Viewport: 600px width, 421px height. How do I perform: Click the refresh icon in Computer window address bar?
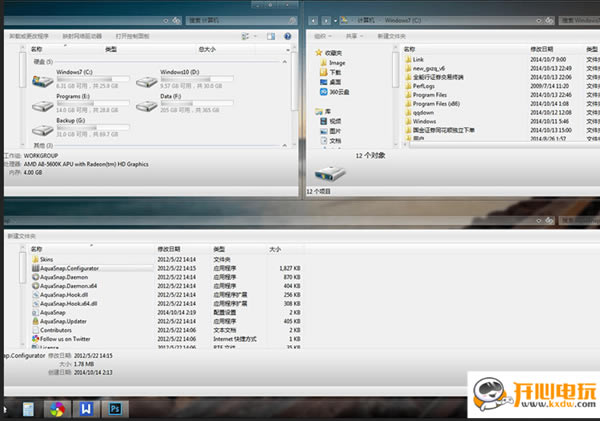(176, 20)
